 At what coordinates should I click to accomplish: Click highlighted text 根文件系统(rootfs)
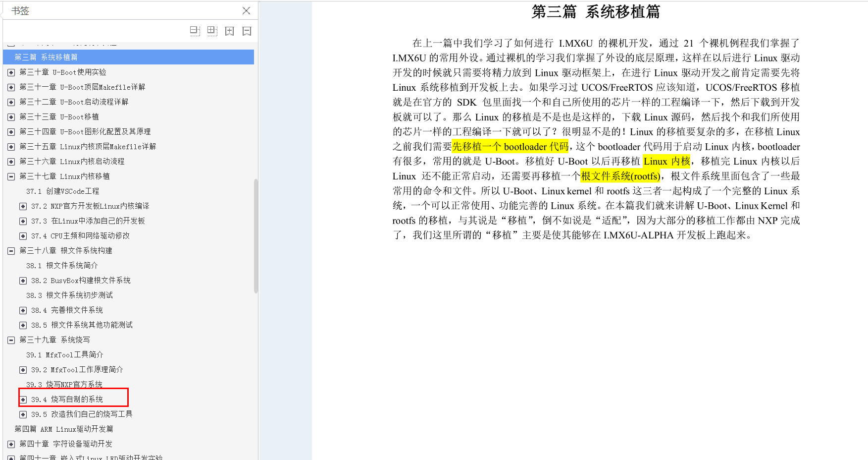[620, 176]
